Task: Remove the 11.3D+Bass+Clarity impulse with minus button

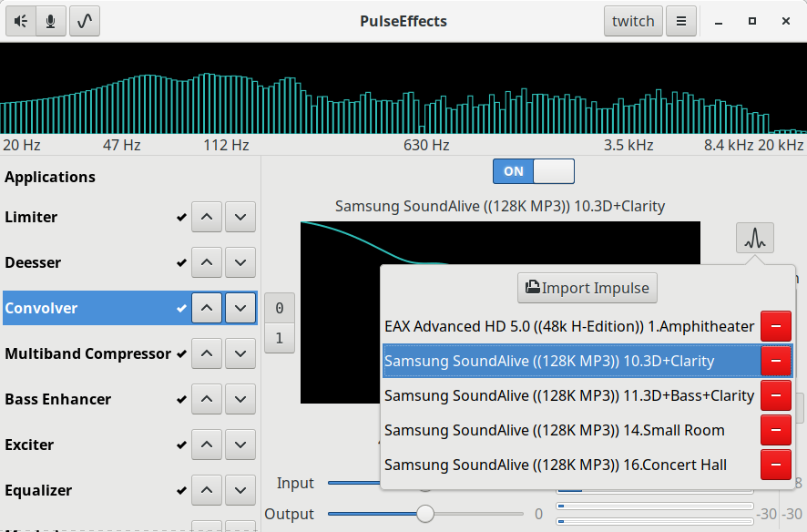Action: pos(776,395)
